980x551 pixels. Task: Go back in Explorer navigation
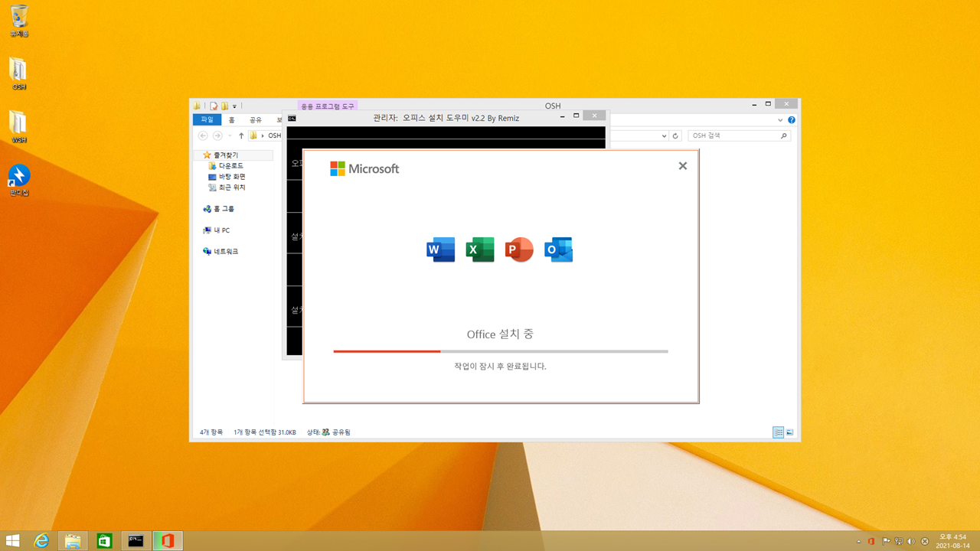(203, 135)
